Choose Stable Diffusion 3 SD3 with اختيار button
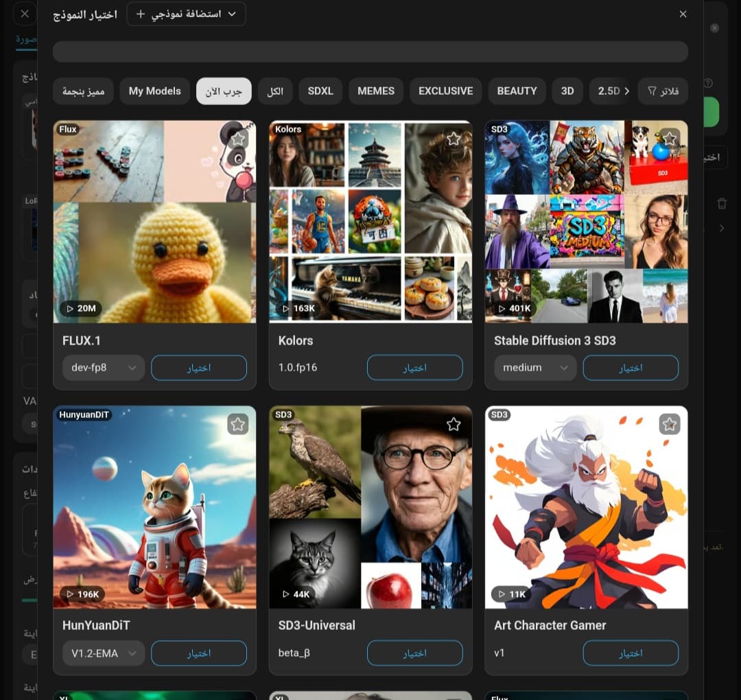 [x=631, y=368]
